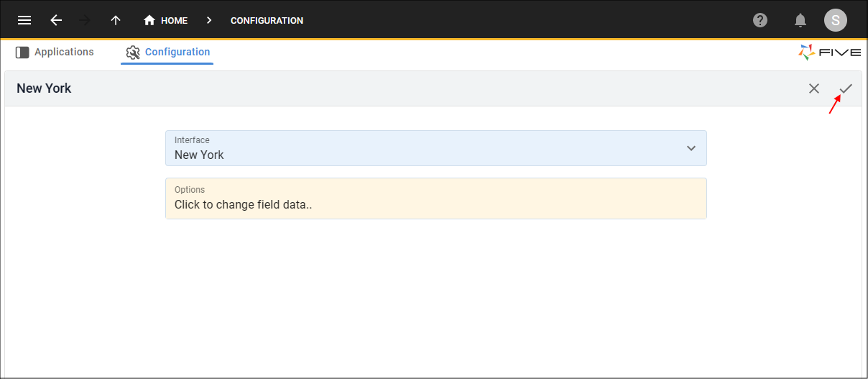Click the home icon in breadcrumb

tap(149, 20)
